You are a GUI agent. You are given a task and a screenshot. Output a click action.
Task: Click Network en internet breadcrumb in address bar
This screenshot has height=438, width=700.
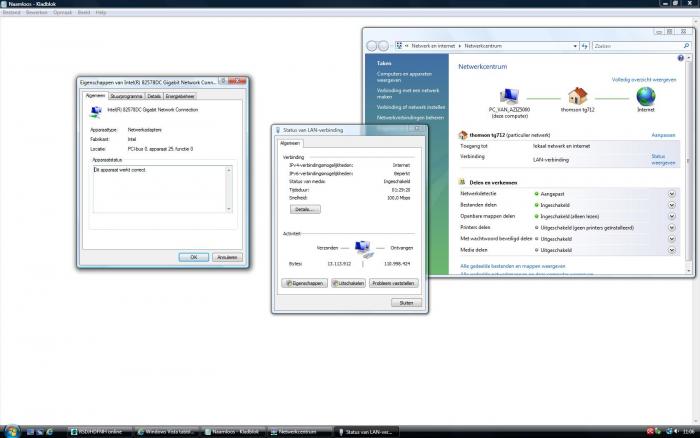pos(433,46)
